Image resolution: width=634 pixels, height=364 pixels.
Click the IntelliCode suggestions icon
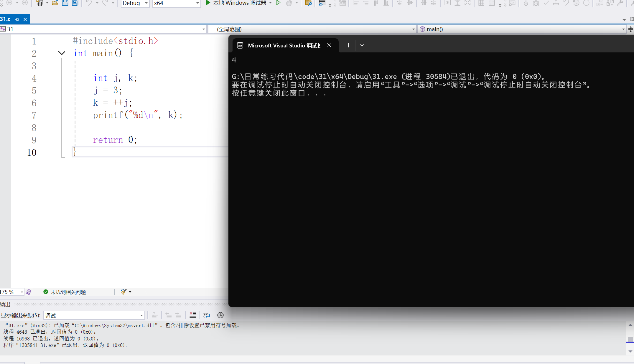click(29, 292)
